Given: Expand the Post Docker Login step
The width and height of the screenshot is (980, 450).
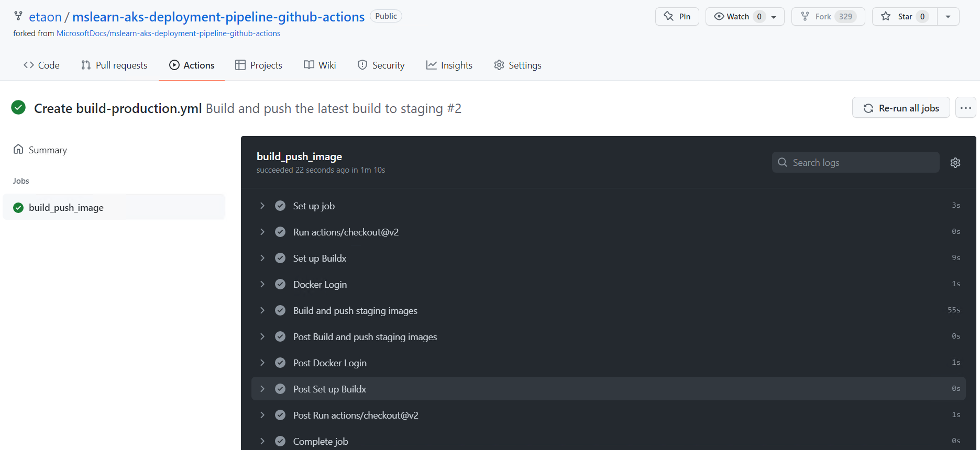Looking at the screenshot, I should coord(262,363).
